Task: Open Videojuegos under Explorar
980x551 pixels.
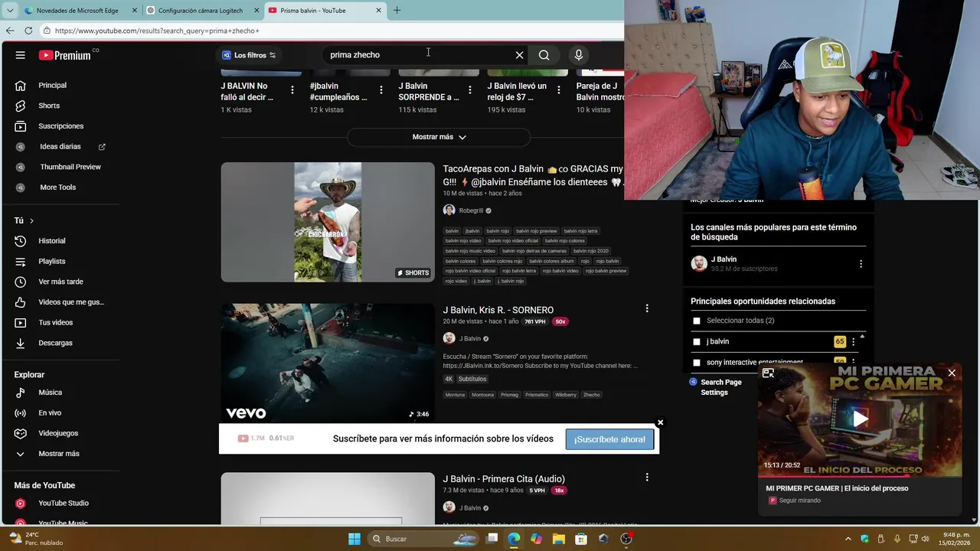Action: point(58,433)
